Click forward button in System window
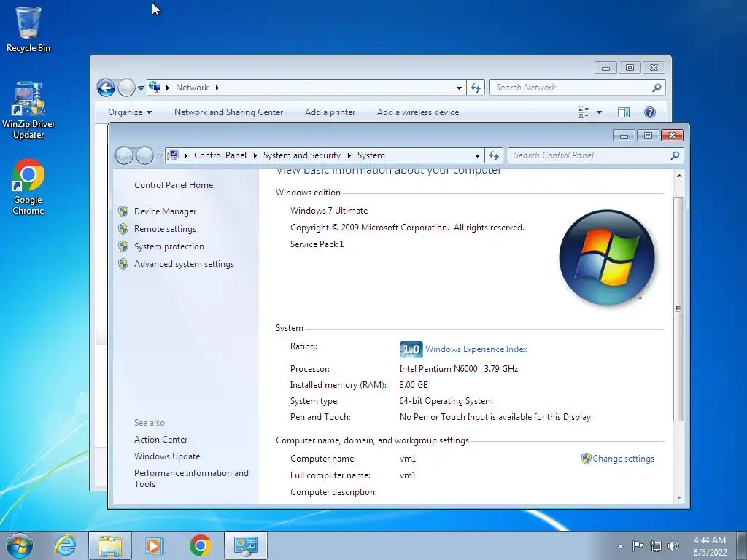Image resolution: width=747 pixels, height=560 pixels. [144, 155]
